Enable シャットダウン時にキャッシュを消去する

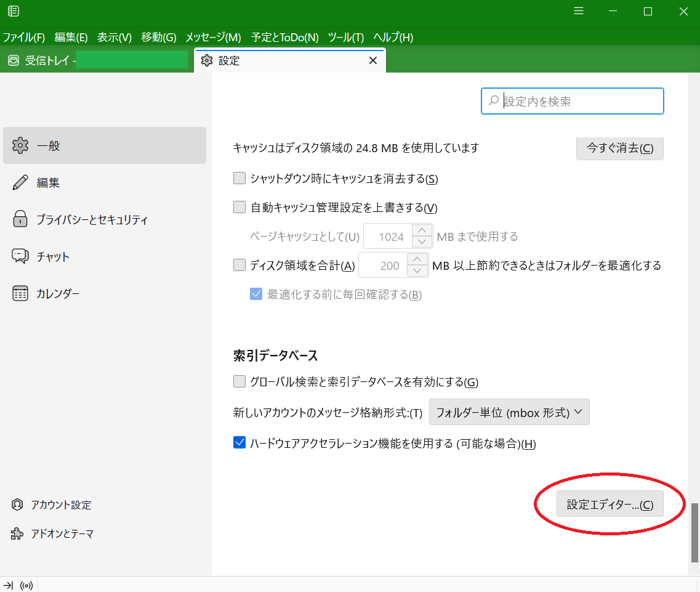click(x=239, y=178)
